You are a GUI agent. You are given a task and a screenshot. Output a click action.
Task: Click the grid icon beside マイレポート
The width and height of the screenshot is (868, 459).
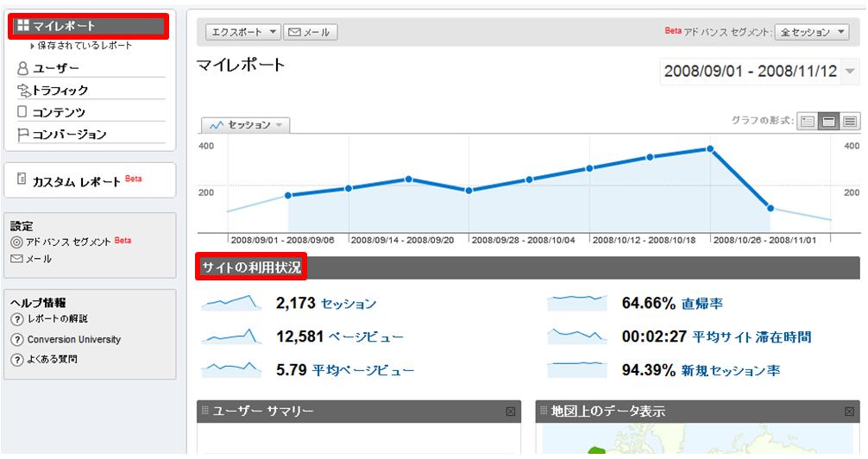click(23, 26)
